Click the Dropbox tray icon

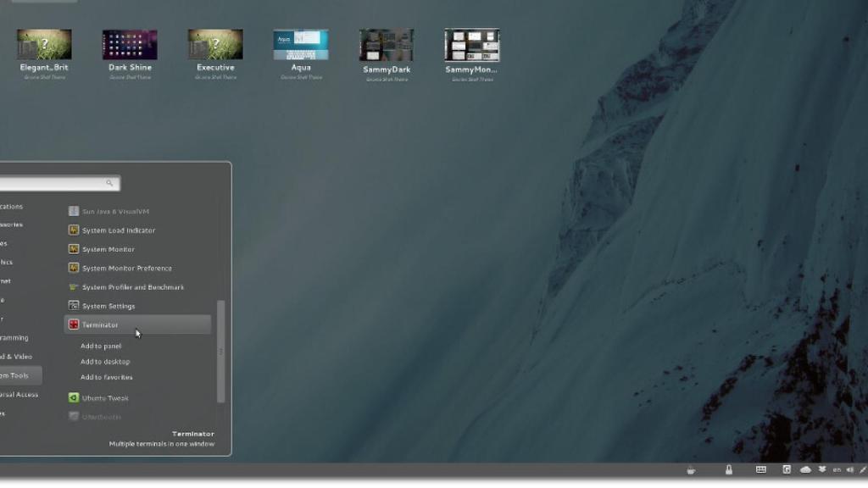(822, 469)
